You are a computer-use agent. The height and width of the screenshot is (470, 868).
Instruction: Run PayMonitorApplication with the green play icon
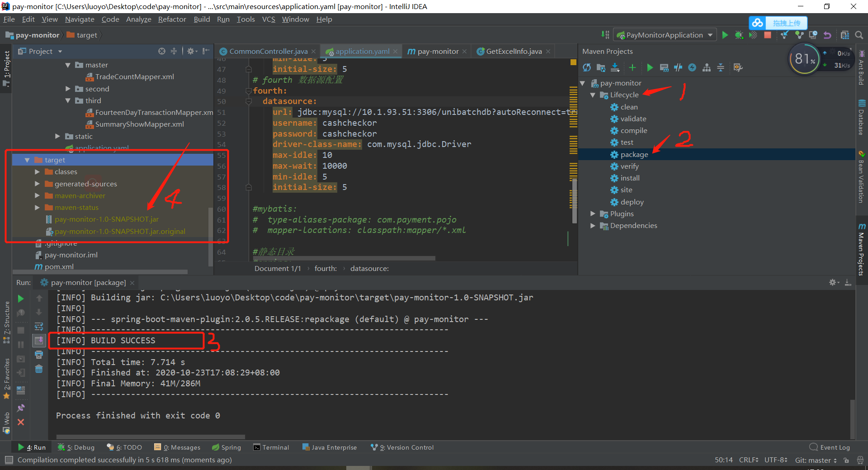tap(725, 35)
